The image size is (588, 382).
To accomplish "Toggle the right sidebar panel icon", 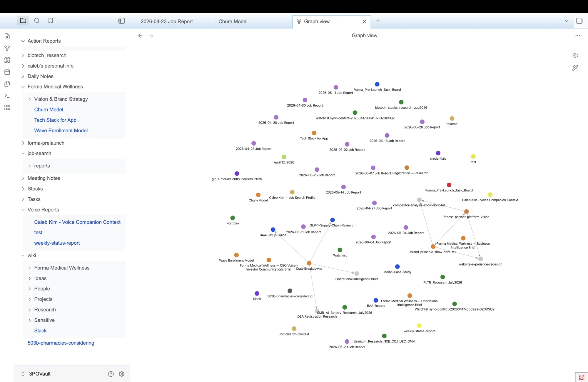I will (579, 21).
